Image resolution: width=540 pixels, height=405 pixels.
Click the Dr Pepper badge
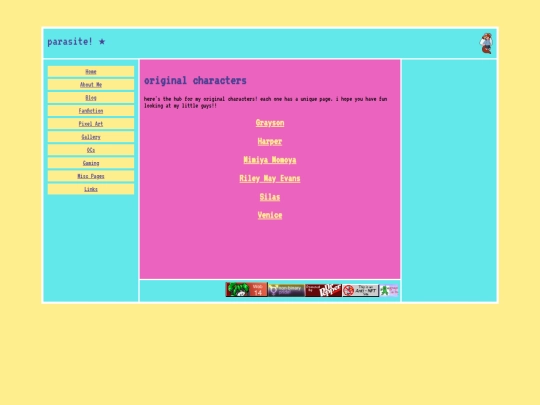click(323, 290)
